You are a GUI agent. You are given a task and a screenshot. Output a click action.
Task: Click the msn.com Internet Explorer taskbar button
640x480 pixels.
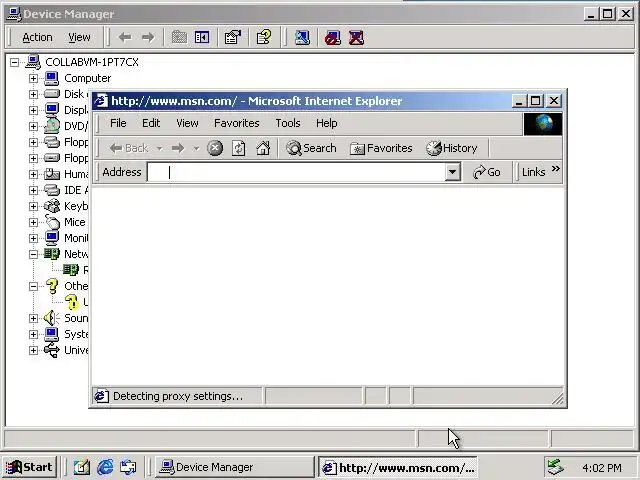click(398, 467)
